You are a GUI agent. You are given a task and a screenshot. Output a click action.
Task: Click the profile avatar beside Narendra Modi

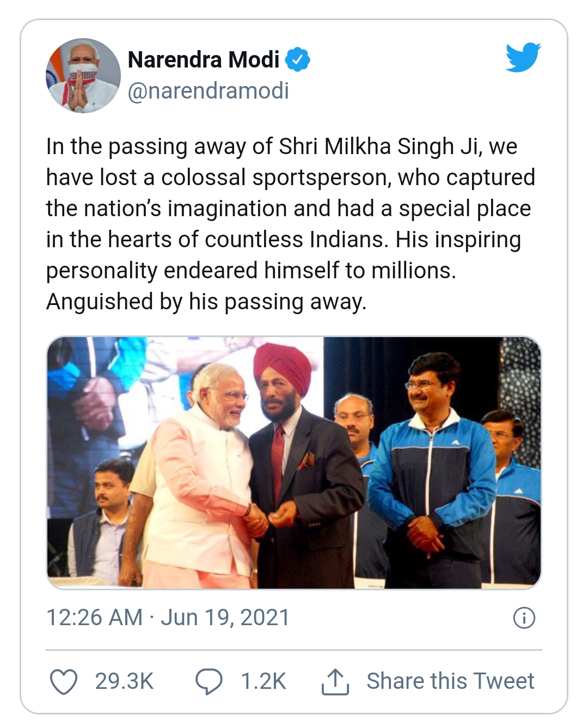pyautogui.click(x=83, y=76)
